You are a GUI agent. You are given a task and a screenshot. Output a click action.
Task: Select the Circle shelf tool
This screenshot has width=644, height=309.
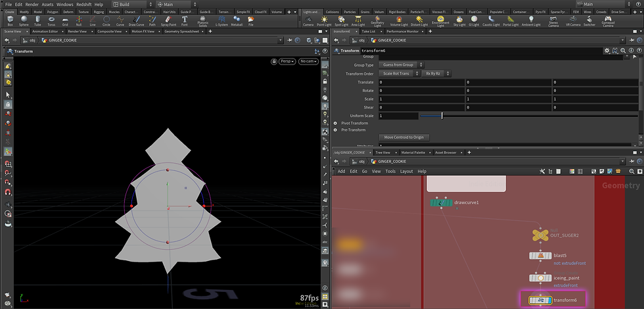click(x=106, y=21)
